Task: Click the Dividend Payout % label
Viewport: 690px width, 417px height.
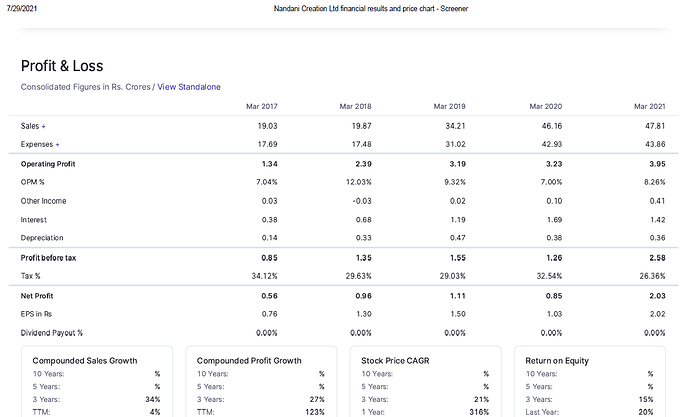Action: point(51,333)
